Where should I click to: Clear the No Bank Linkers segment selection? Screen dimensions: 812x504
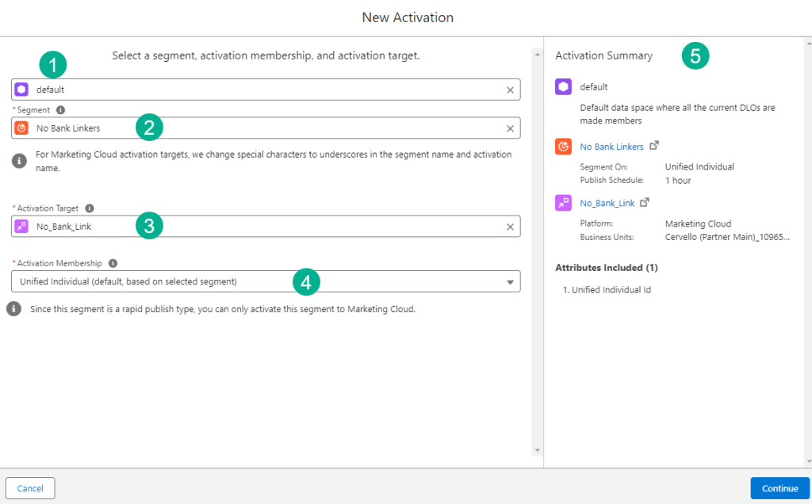pos(510,128)
